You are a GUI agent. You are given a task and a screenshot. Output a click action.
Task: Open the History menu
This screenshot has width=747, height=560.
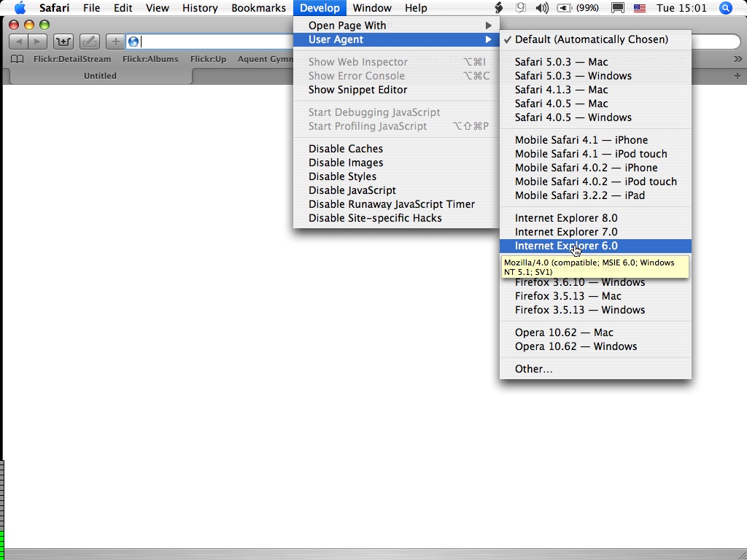(x=200, y=7)
